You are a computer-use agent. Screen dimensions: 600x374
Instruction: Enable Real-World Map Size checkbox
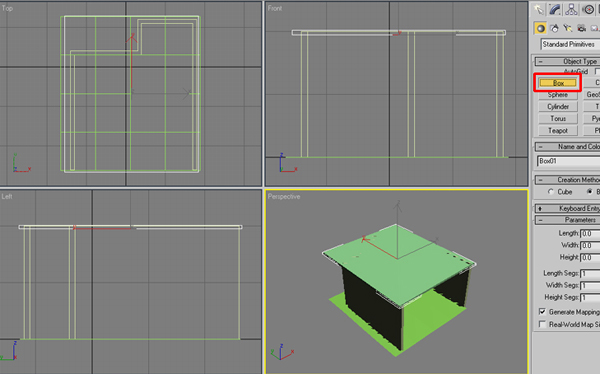542,324
